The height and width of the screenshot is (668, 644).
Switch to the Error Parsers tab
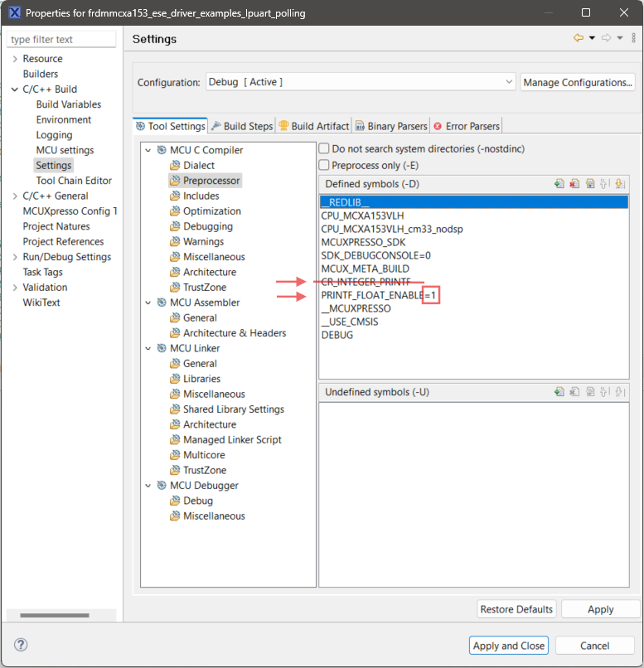(x=467, y=126)
